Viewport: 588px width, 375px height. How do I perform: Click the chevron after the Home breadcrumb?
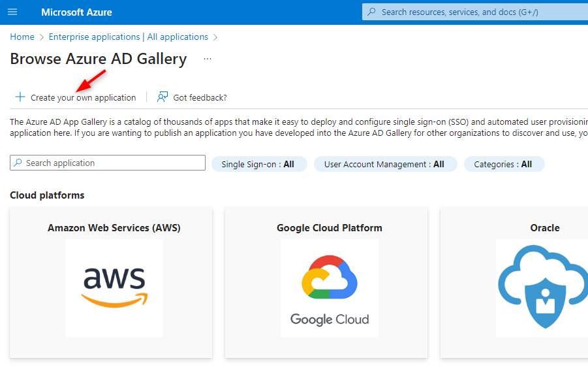click(x=42, y=37)
